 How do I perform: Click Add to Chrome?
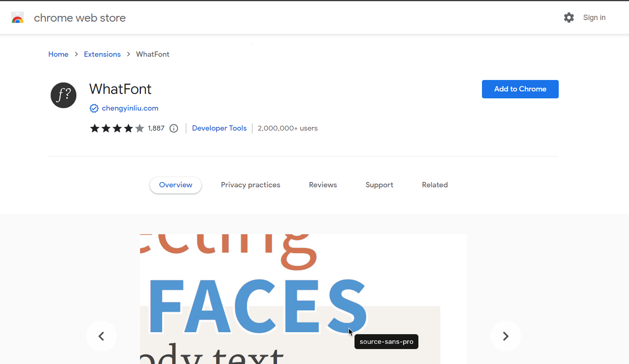[x=520, y=89]
